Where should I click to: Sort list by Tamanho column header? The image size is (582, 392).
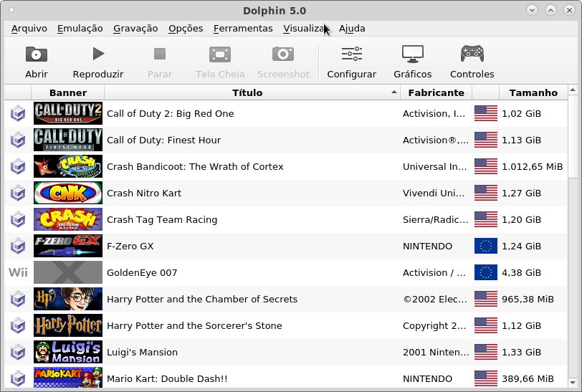coord(533,92)
